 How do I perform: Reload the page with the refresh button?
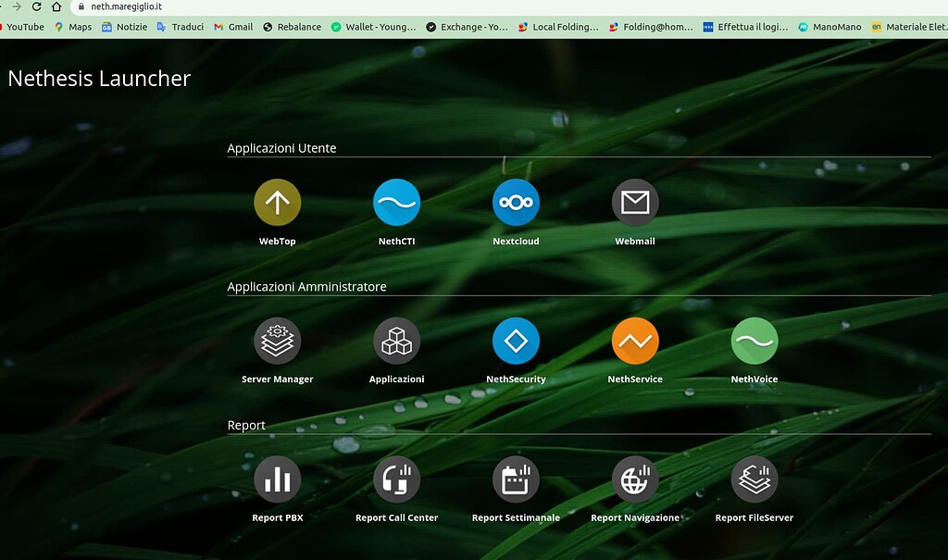point(36,6)
